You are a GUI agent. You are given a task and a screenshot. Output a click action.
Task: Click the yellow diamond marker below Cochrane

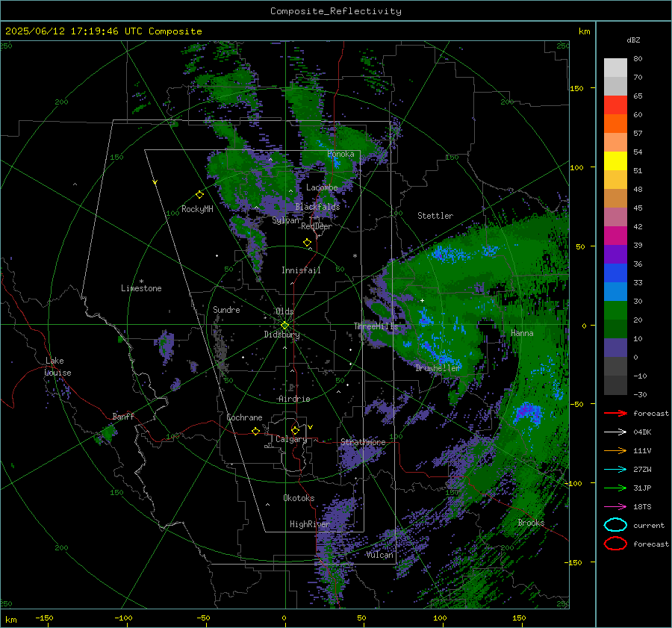tap(255, 431)
